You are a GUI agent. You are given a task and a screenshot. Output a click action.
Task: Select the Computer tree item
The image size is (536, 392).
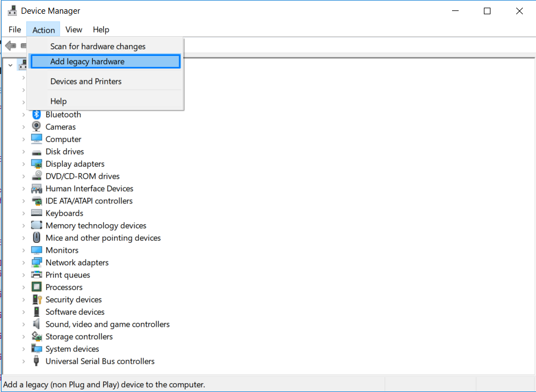click(x=63, y=139)
